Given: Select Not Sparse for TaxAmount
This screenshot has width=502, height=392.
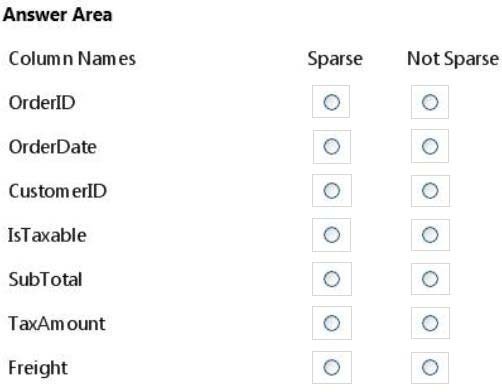Looking at the screenshot, I should tap(430, 323).
